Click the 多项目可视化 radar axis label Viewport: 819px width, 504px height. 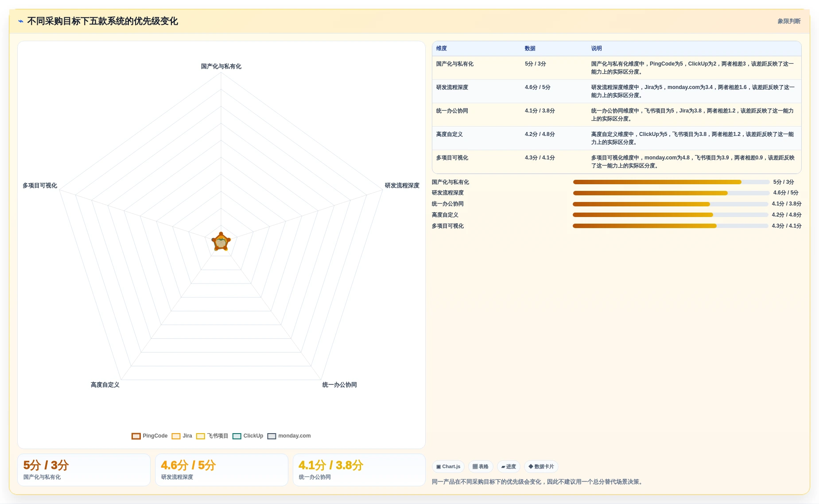[x=40, y=186]
